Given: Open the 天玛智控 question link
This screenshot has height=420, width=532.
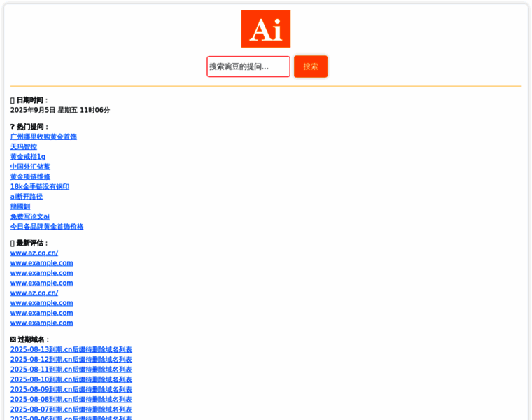Looking at the screenshot, I should [23, 146].
